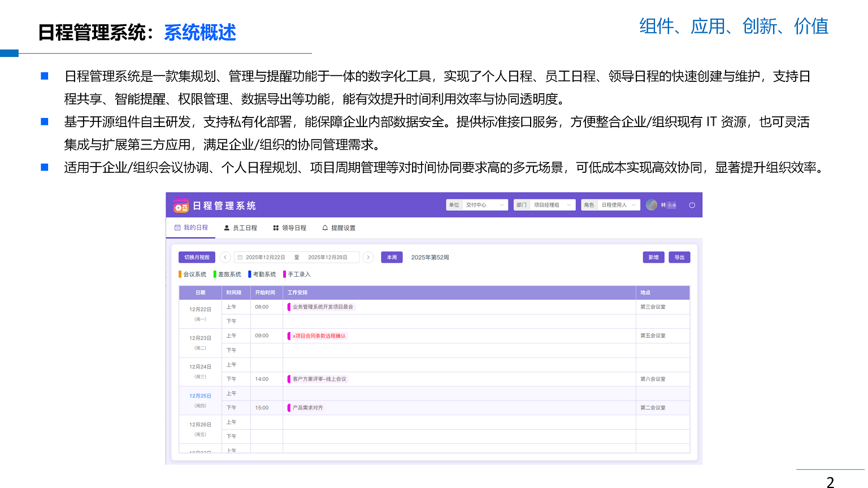Click the 新增 button
The width and height of the screenshot is (868, 488).
pyautogui.click(x=653, y=258)
